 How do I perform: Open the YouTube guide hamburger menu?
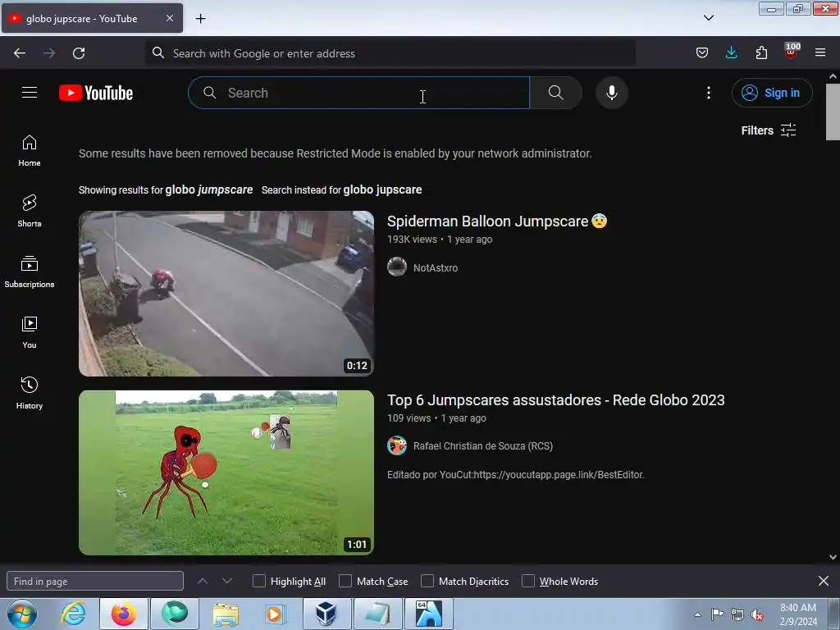[30, 93]
